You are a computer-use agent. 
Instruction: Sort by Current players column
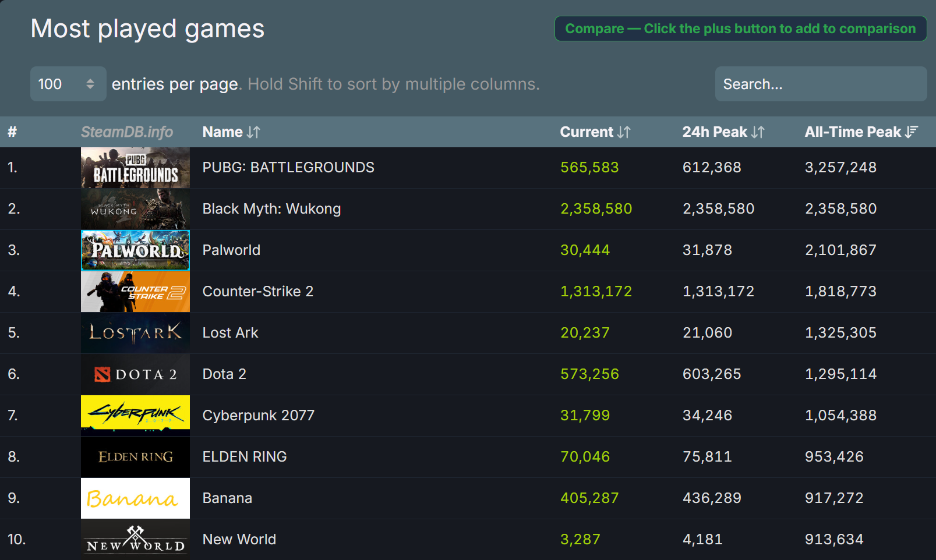(x=595, y=132)
